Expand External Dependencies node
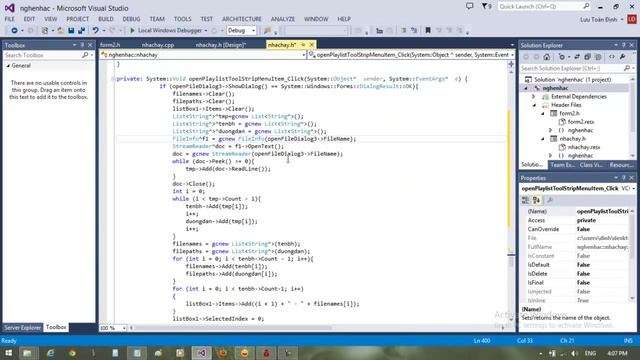The height and width of the screenshot is (360, 640). [x=533, y=97]
